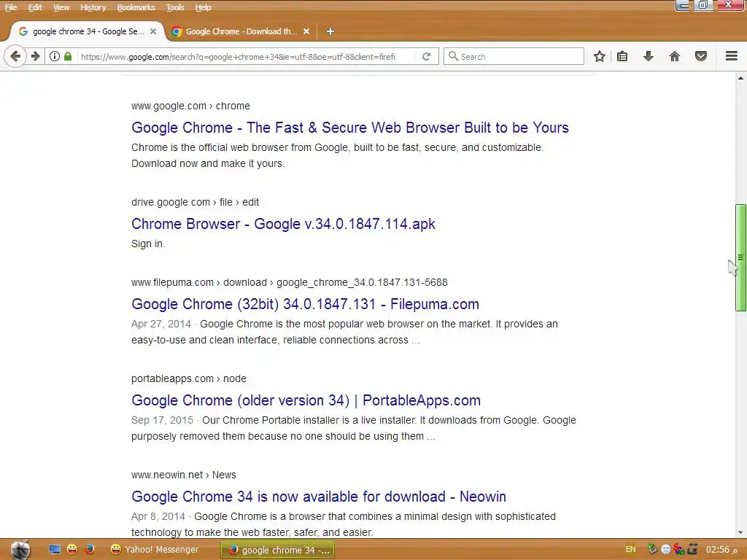Click the 'Sign in.' snippet text
Screen dimensions: 747x560
(148, 244)
